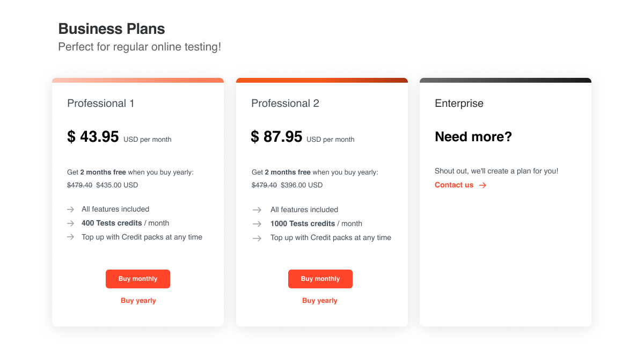Viewport: 644px width, 363px height.
Task: Click arrow before Professional 2 'All features included'
Action: click(x=257, y=210)
